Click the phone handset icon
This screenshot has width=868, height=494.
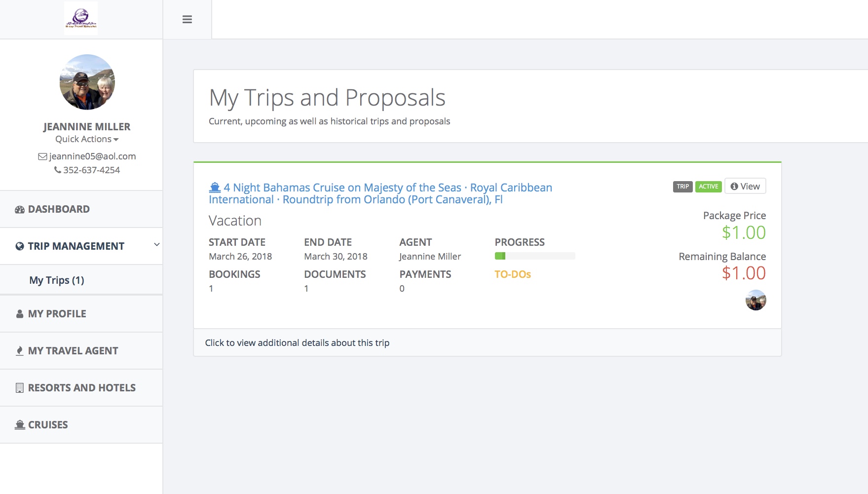[x=58, y=170]
